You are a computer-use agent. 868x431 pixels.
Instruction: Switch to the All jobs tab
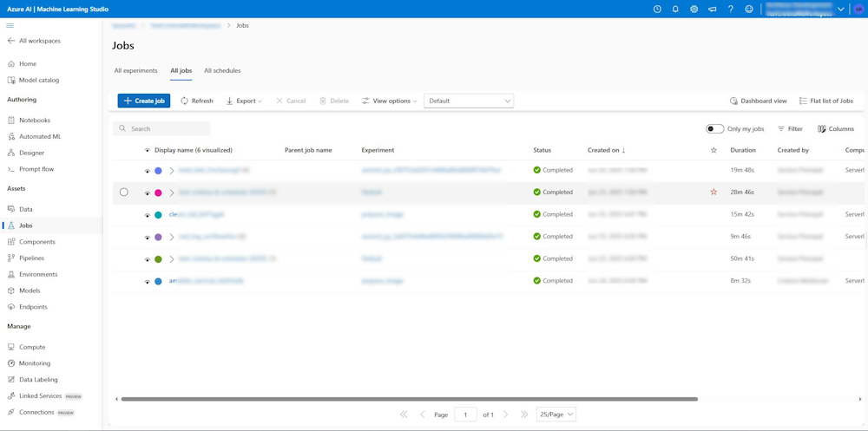[x=181, y=71]
